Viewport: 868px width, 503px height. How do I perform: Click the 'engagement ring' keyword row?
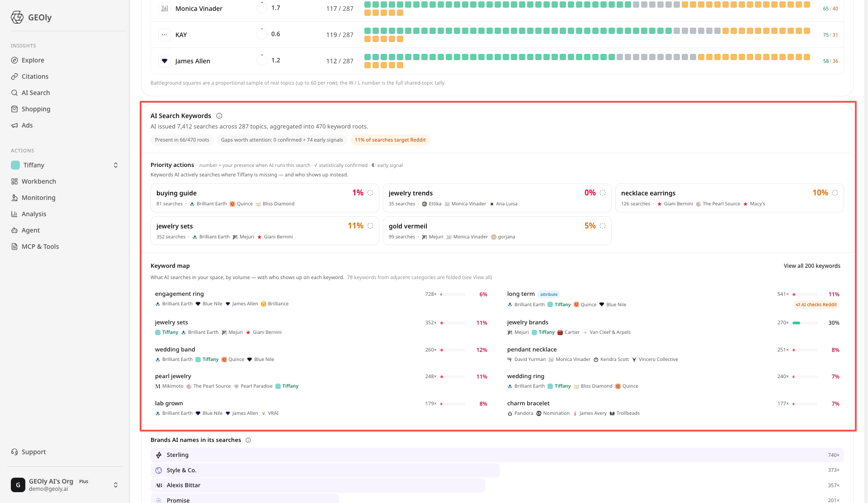[x=321, y=299]
